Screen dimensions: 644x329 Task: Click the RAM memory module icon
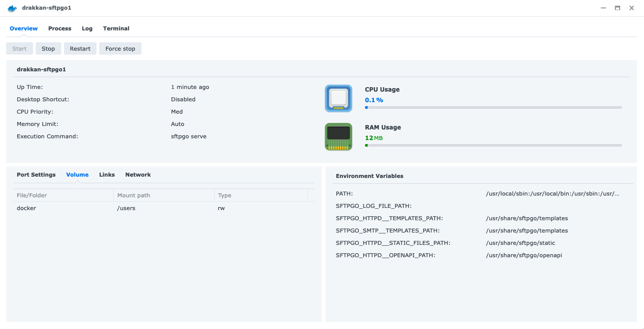coord(339,137)
